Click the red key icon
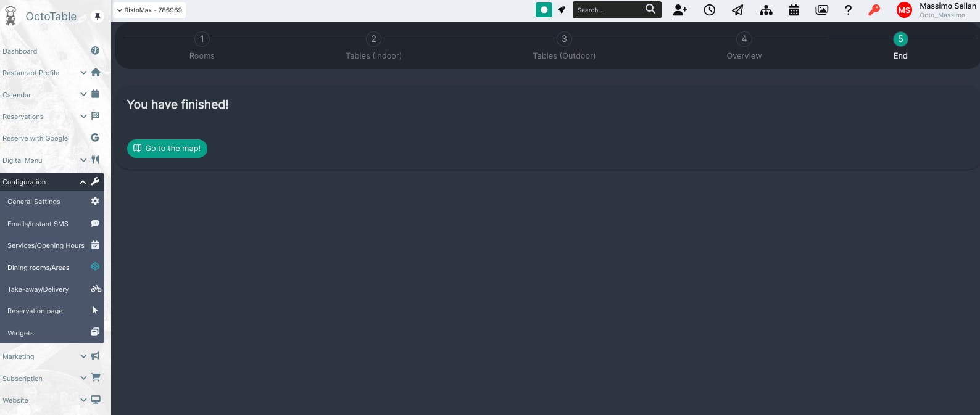Viewport: 980px width, 415px height. (874, 10)
